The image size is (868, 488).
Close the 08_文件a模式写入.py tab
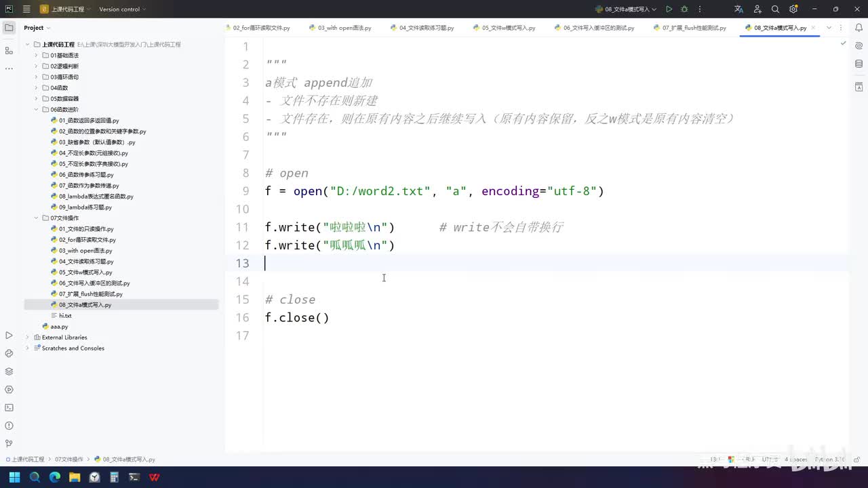click(x=813, y=28)
